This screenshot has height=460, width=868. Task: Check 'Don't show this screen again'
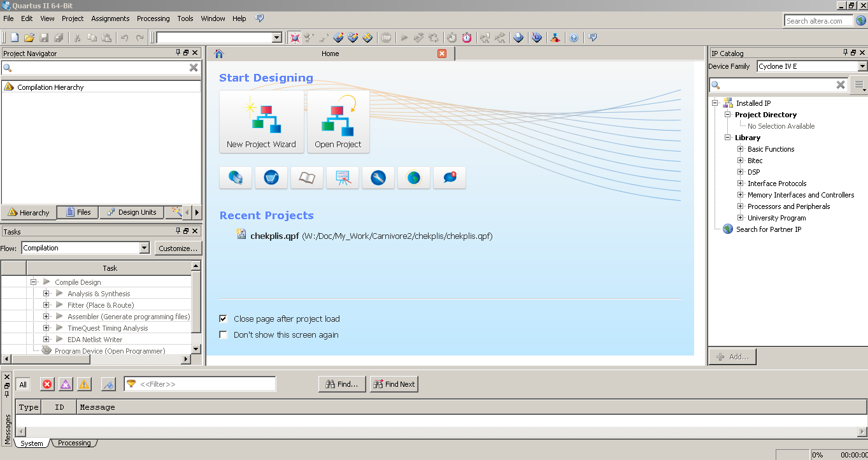point(224,334)
